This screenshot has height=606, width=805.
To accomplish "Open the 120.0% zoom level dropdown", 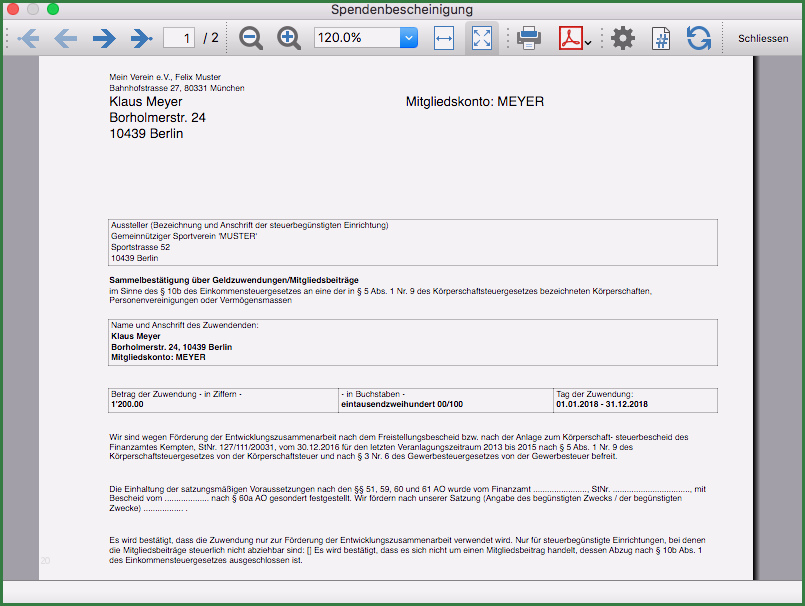I will [x=408, y=39].
